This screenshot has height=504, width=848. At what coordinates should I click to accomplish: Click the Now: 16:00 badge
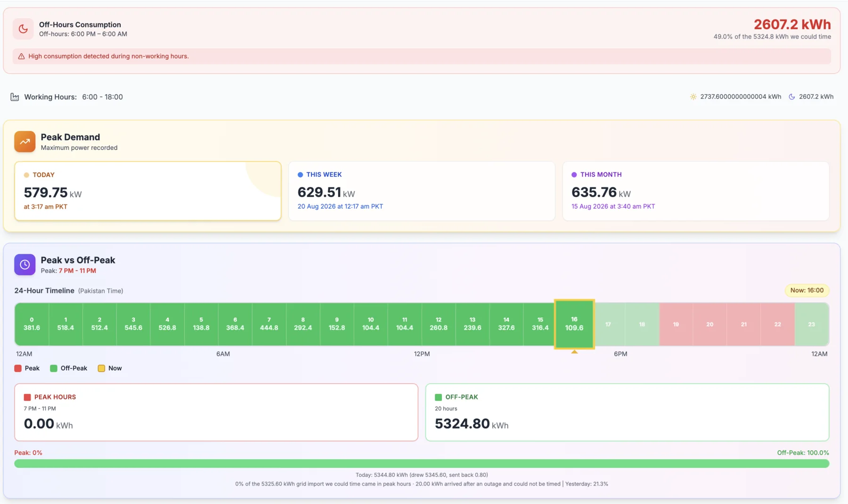tap(807, 290)
